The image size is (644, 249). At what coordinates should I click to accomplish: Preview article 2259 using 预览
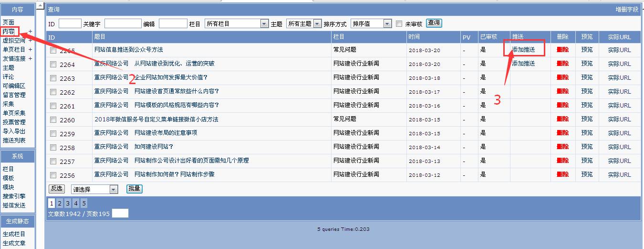tap(587, 133)
